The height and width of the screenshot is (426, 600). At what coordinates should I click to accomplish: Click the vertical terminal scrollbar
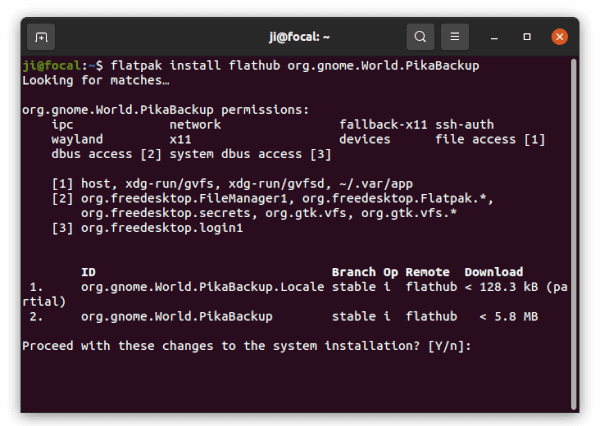coord(573,234)
